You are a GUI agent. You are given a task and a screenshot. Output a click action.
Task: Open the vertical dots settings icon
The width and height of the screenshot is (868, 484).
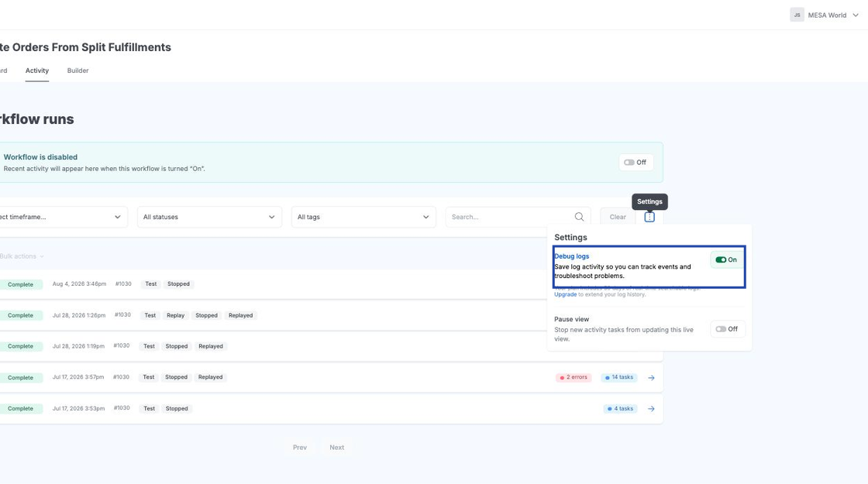649,218
